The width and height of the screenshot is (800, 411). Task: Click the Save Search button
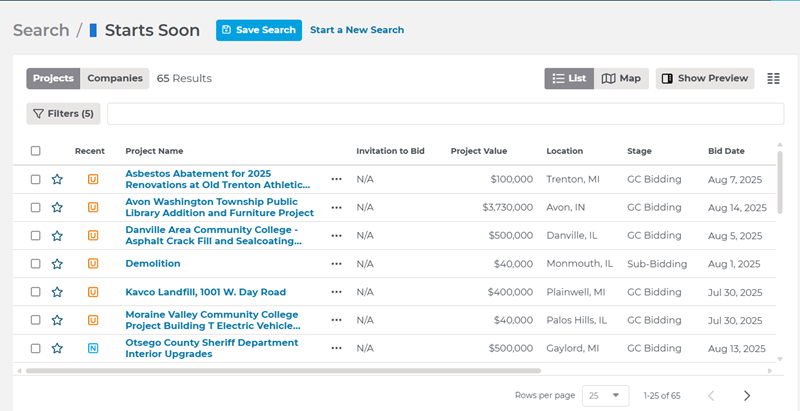(x=259, y=30)
